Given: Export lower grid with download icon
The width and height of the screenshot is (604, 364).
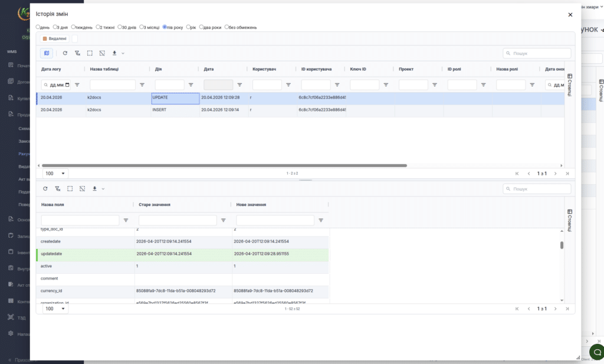Looking at the screenshot, I should 94,189.
